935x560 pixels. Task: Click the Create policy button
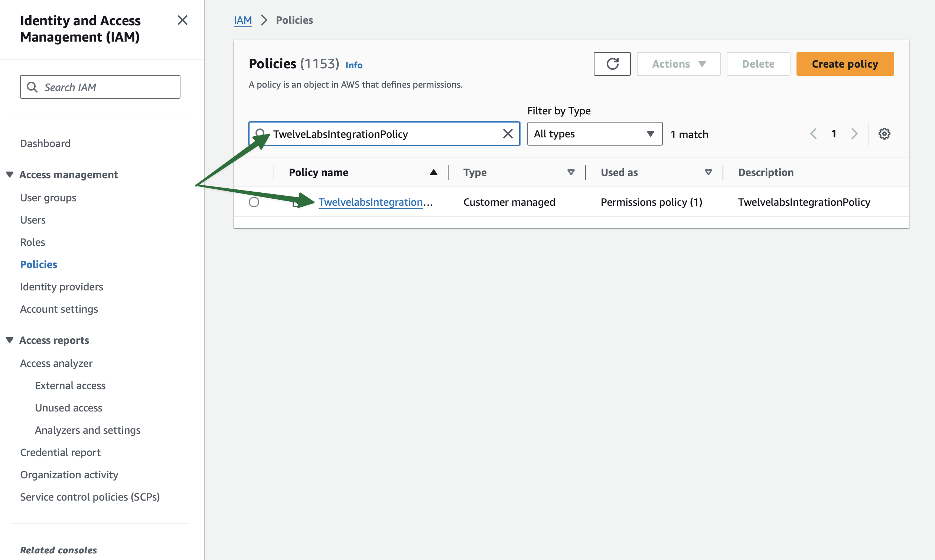click(x=844, y=64)
